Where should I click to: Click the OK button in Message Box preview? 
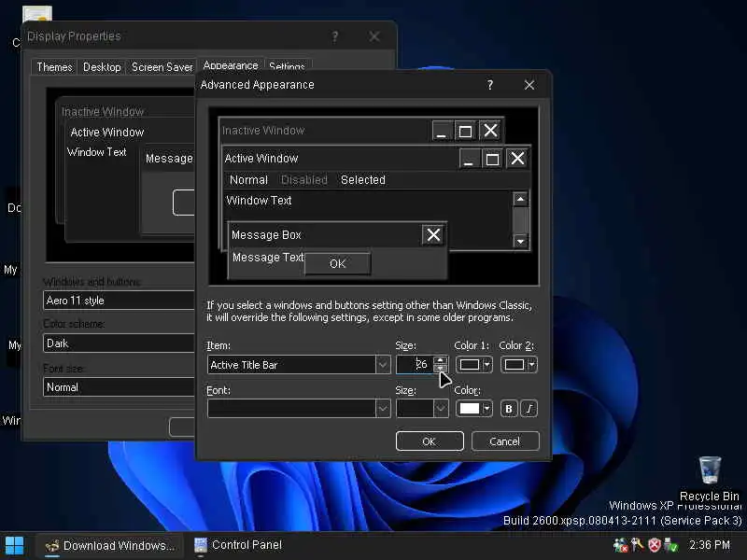point(337,264)
